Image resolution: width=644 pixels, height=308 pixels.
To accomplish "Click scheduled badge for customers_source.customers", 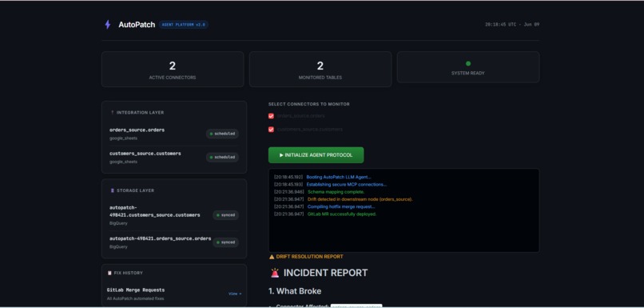I will [x=222, y=157].
